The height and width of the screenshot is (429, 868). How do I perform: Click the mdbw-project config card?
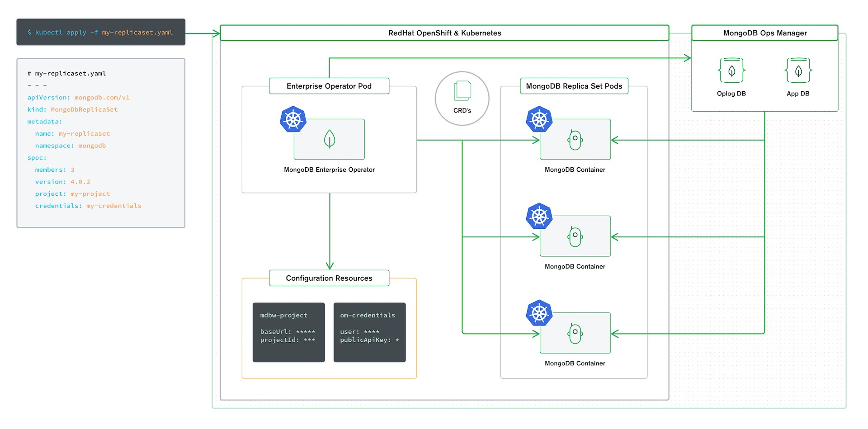(288, 332)
